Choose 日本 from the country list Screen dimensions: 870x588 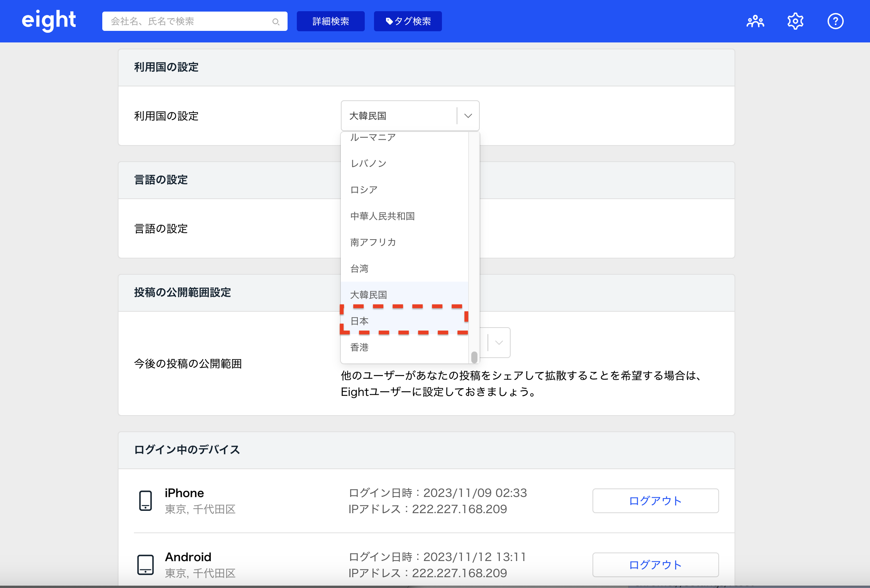tap(405, 321)
